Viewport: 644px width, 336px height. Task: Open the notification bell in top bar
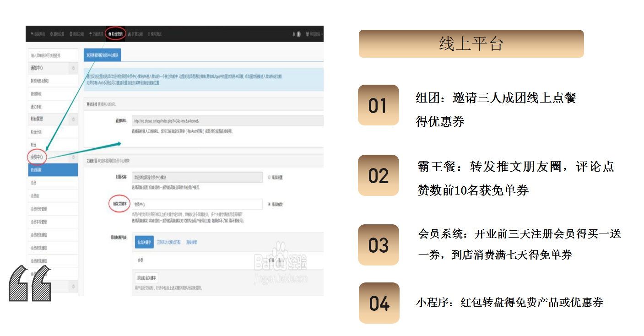point(293,34)
